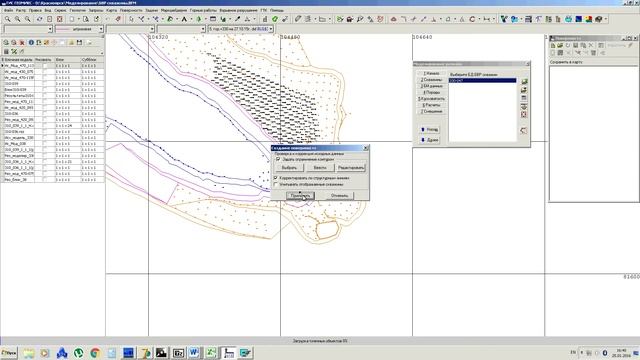Click the Пуск start button
The width and height of the screenshot is (640, 360).
[9, 353]
